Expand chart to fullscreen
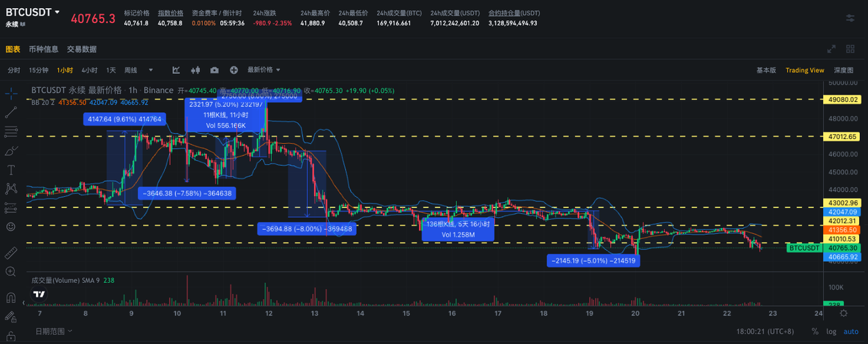The image size is (868, 344). [x=831, y=49]
